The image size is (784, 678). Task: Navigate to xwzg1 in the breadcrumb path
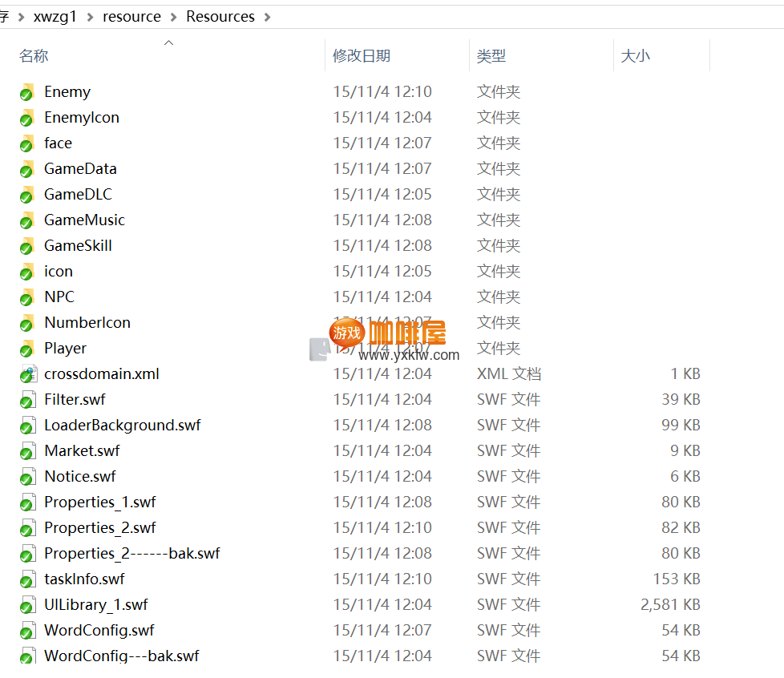(55, 17)
